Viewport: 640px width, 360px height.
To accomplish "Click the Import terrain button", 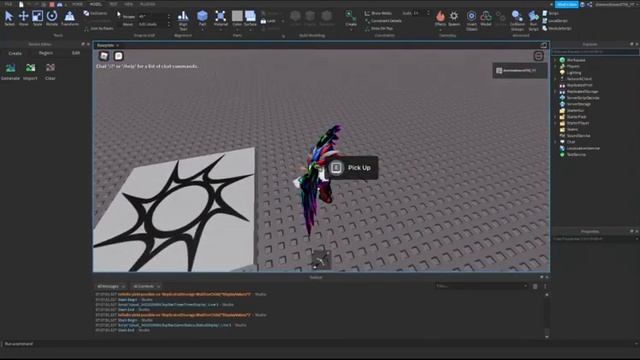I will pyautogui.click(x=30, y=71).
